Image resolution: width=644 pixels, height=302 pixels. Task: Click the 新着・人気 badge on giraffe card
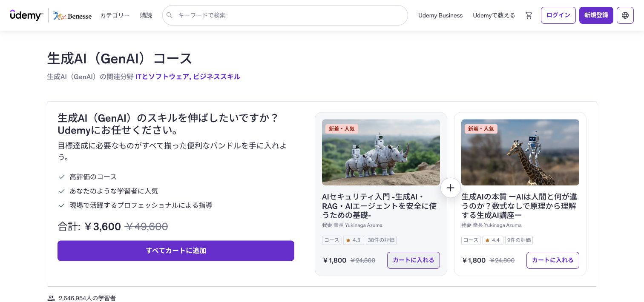[x=481, y=128]
